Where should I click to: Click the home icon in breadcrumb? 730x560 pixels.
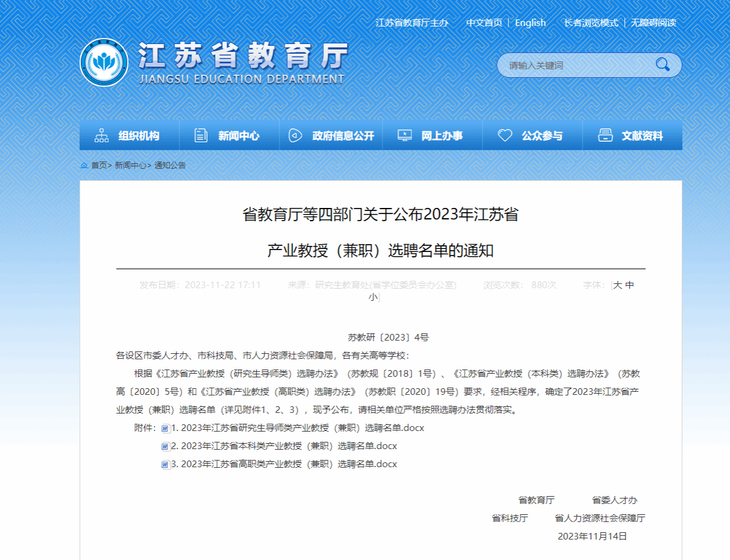pos(84,165)
